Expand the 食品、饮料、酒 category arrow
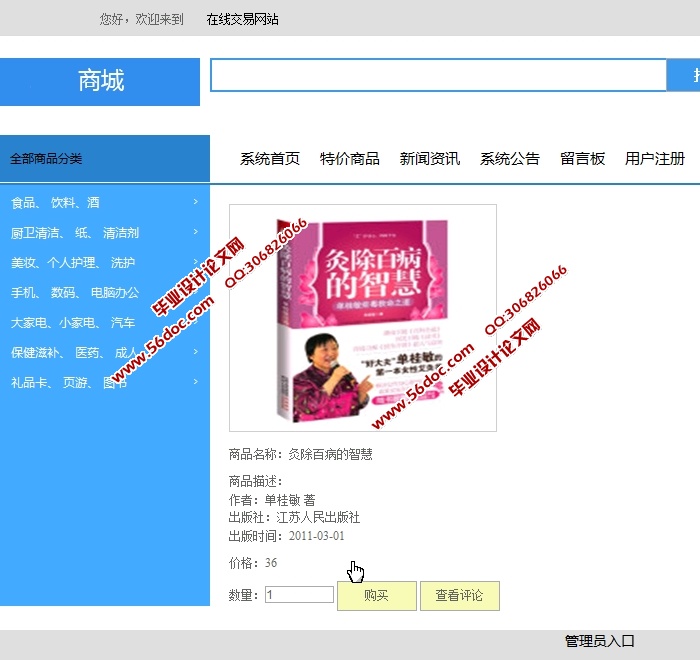 (x=195, y=202)
